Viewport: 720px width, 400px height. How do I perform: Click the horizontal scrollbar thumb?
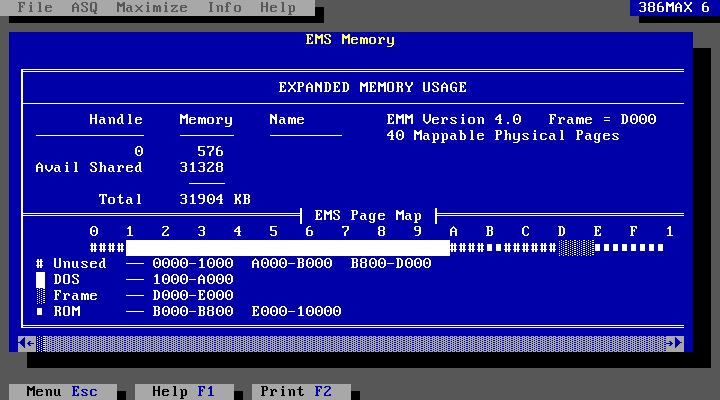(40, 343)
